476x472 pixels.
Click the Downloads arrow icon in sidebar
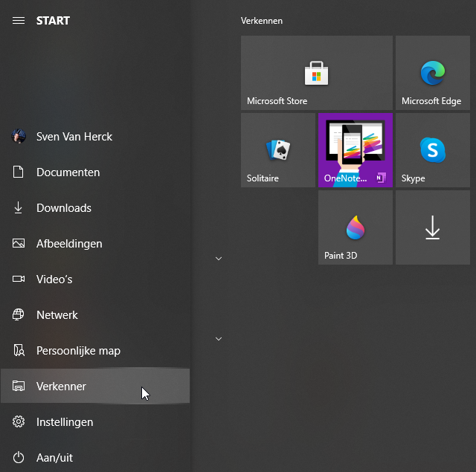tap(18, 208)
